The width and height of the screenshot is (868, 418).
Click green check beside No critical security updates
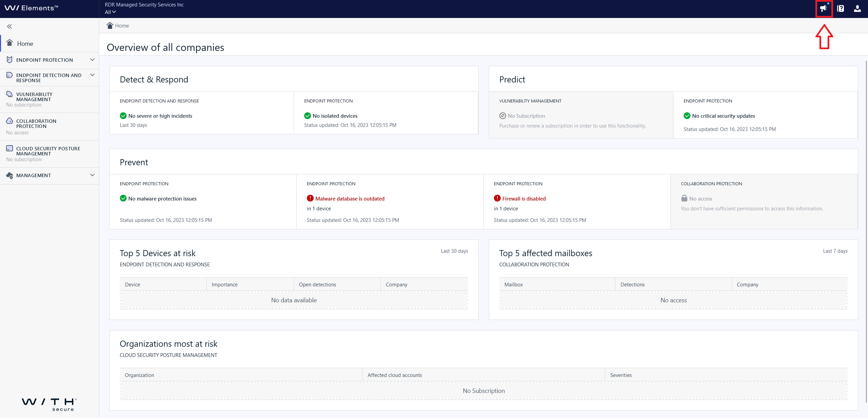pyautogui.click(x=687, y=116)
